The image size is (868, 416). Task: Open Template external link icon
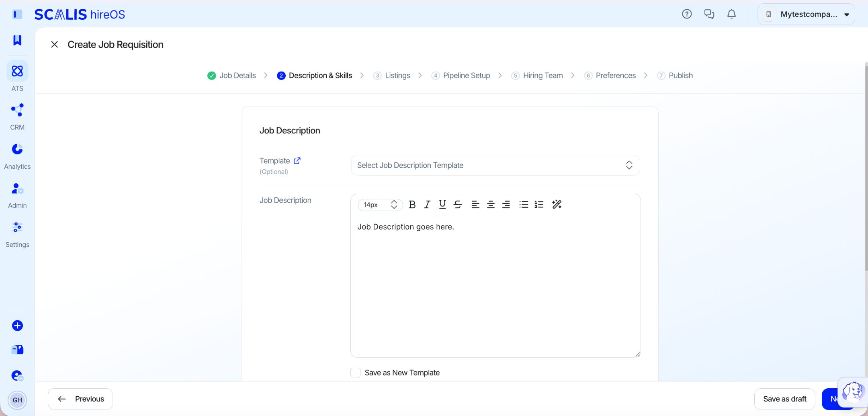[x=297, y=160]
